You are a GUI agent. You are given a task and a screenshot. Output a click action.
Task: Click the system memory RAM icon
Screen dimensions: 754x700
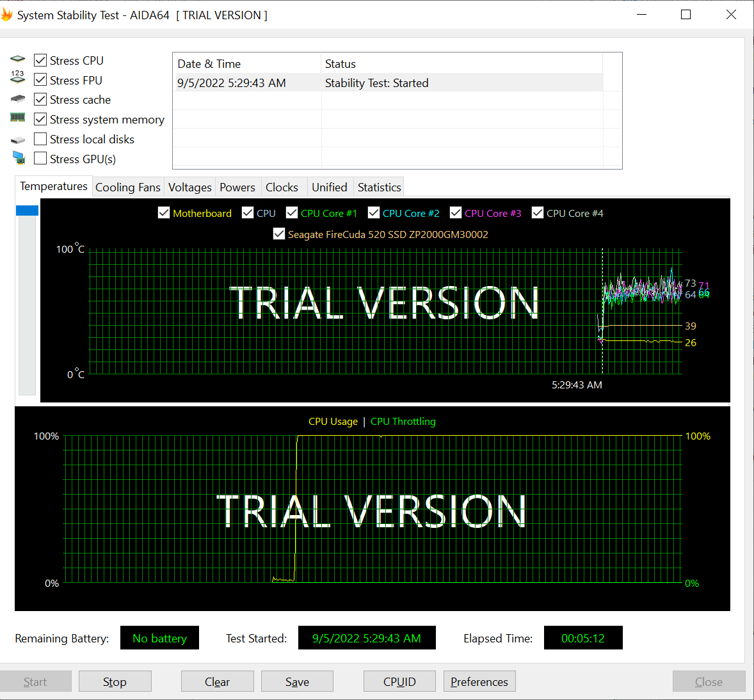pos(18,118)
